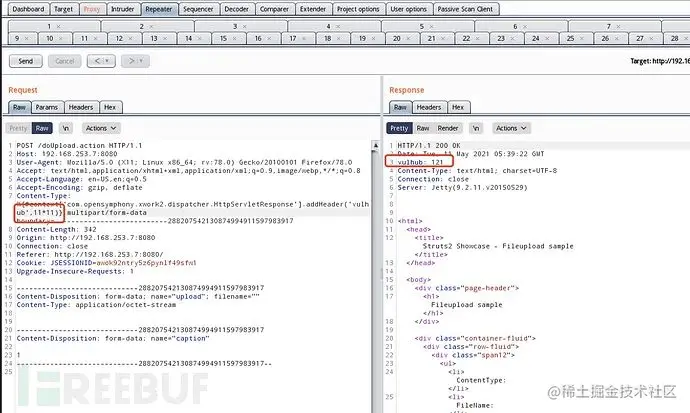Open the Intruder tab

122,9
